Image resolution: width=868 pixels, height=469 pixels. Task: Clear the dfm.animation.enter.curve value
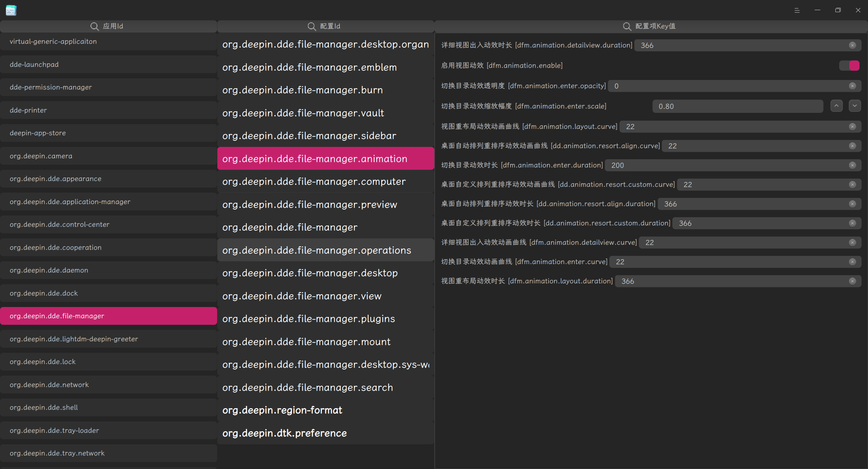tap(852, 262)
